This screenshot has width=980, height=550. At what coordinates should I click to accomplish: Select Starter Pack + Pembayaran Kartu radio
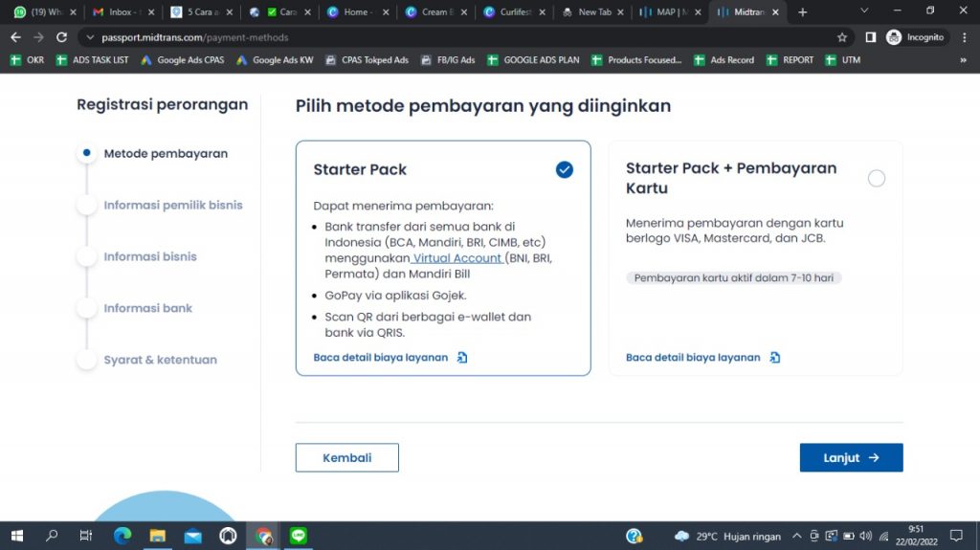877,178
